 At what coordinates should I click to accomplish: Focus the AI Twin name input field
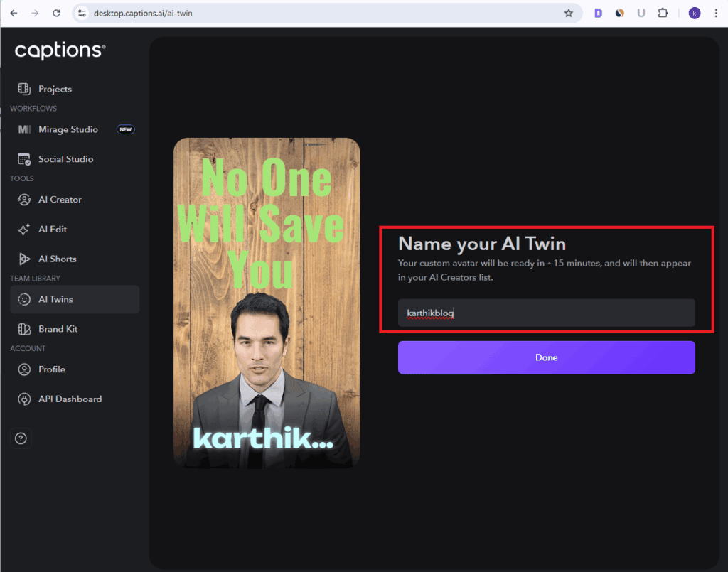click(x=547, y=313)
